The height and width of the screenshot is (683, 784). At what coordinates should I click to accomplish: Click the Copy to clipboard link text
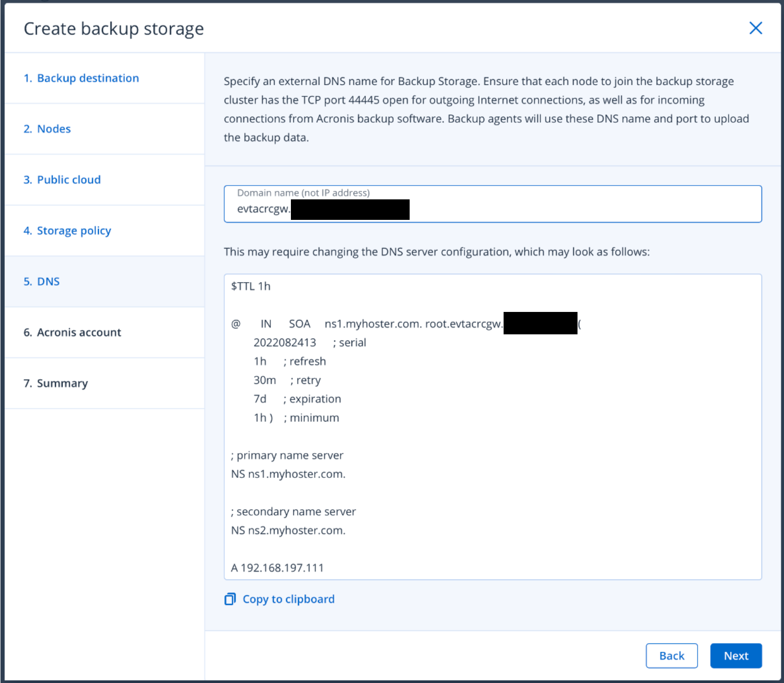click(289, 599)
